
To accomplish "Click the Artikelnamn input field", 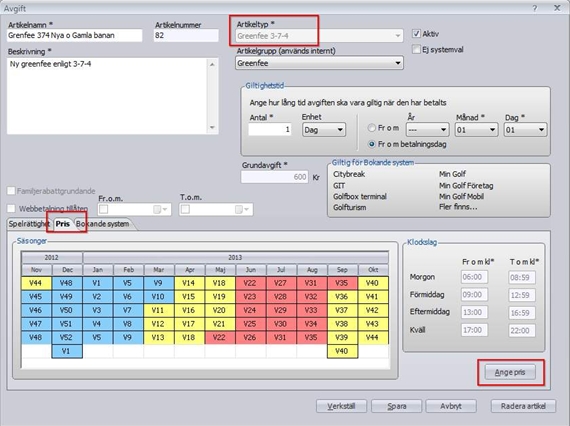I will (75, 36).
